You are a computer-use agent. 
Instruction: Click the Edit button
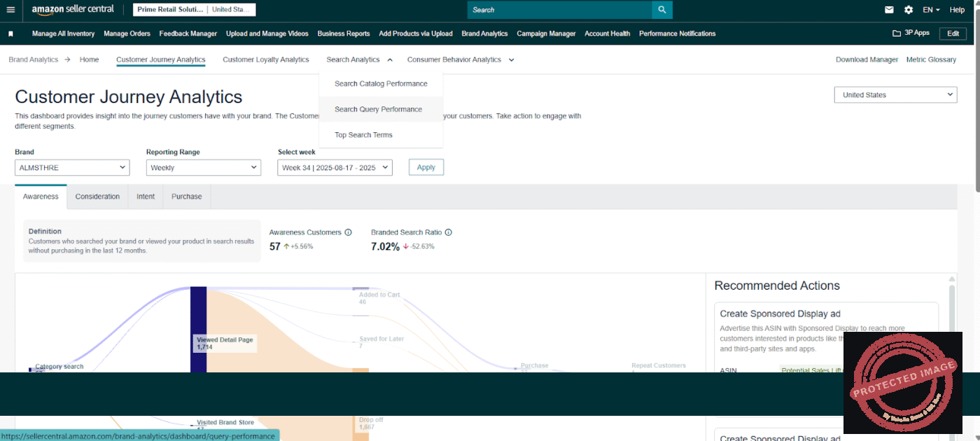click(953, 33)
